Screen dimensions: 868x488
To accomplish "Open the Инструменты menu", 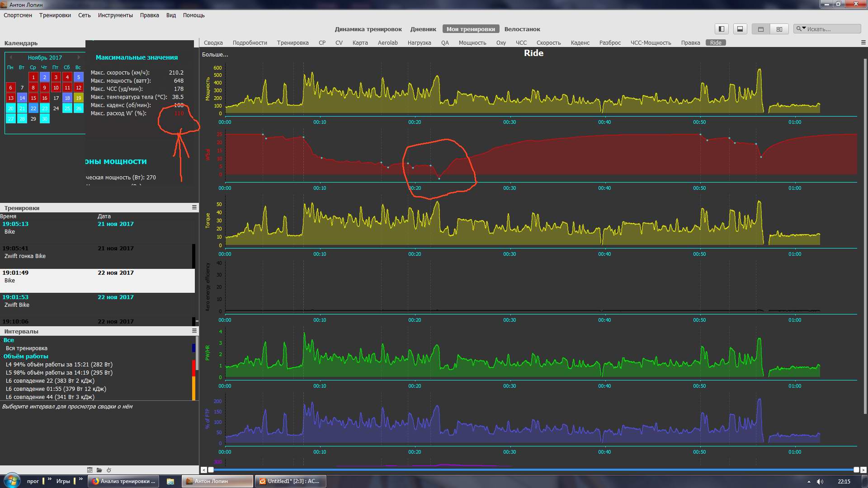I will pos(115,15).
